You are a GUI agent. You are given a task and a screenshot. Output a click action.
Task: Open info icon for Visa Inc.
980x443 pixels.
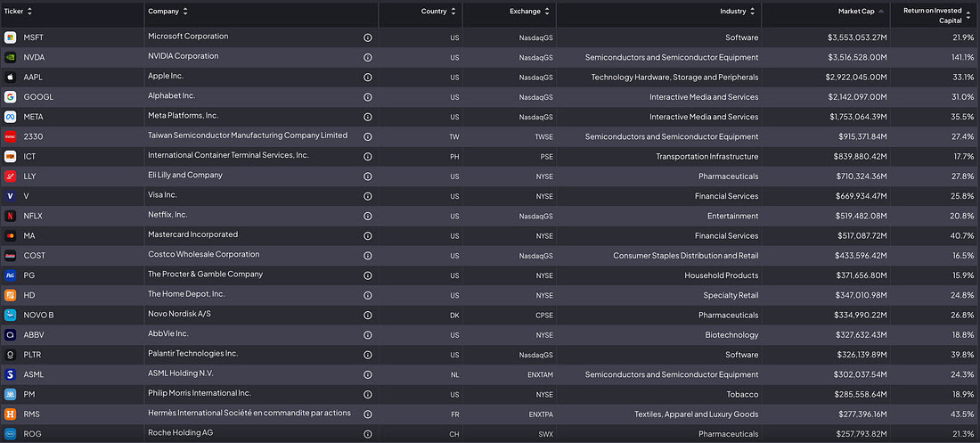[x=367, y=196]
